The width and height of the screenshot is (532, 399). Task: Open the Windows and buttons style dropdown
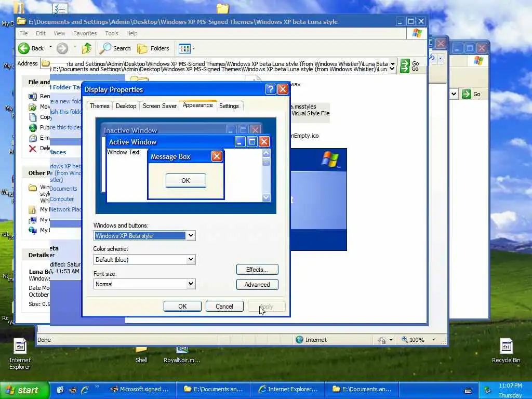click(x=191, y=235)
